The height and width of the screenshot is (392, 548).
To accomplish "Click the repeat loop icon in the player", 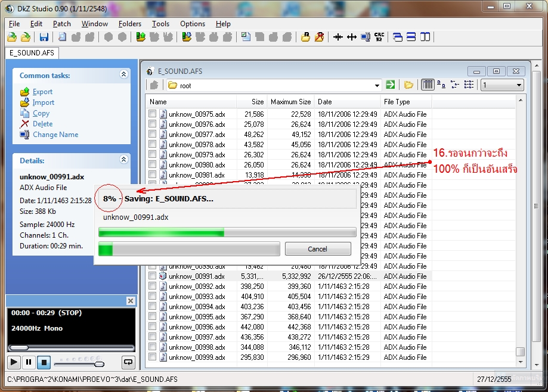I will (128, 362).
